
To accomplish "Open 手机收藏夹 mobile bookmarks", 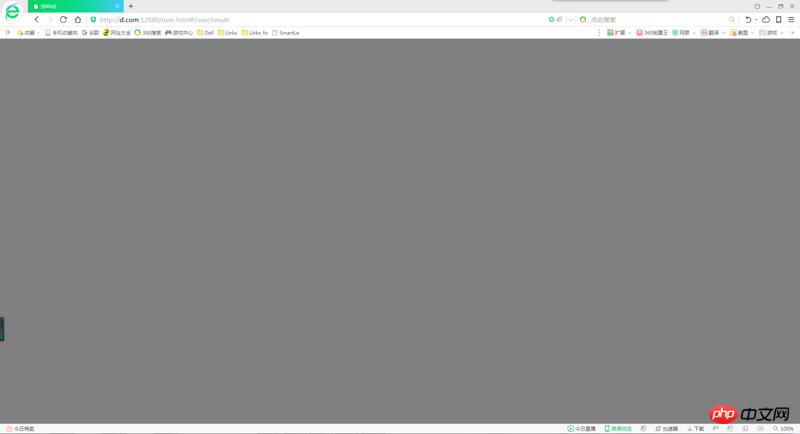I will coord(61,32).
